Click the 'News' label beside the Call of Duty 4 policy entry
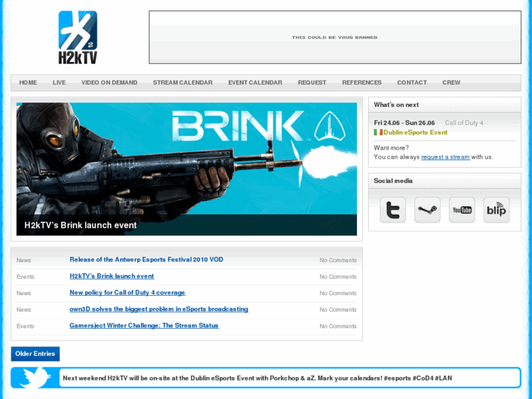This screenshot has width=532, height=399. coord(23,293)
